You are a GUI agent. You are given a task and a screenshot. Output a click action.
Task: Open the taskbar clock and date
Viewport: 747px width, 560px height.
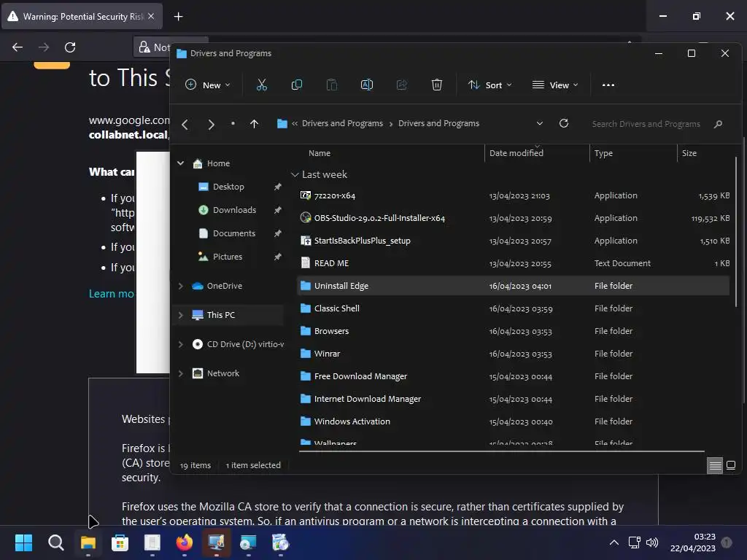[x=693, y=542]
